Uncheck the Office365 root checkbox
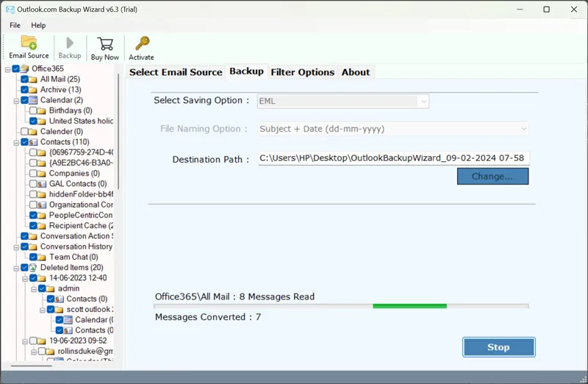This screenshot has height=384, width=588. coord(15,68)
